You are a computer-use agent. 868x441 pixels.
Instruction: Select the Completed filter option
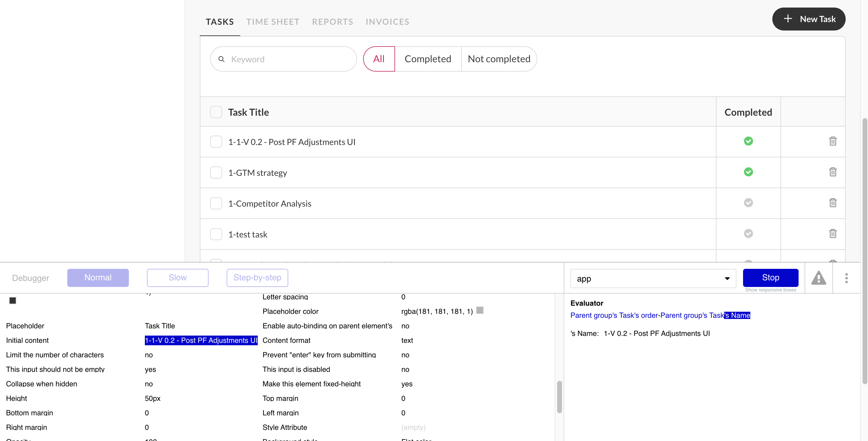click(x=428, y=59)
